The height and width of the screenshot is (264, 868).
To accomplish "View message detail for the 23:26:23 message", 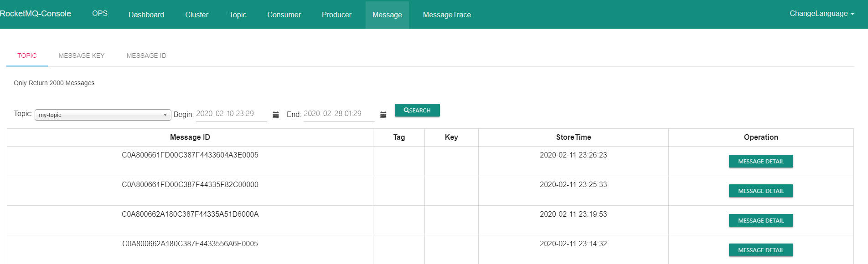I will (761, 161).
